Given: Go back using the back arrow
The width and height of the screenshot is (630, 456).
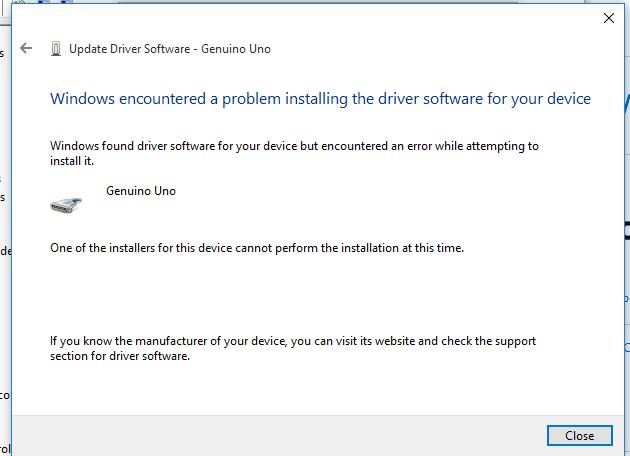Looking at the screenshot, I should coord(26,48).
